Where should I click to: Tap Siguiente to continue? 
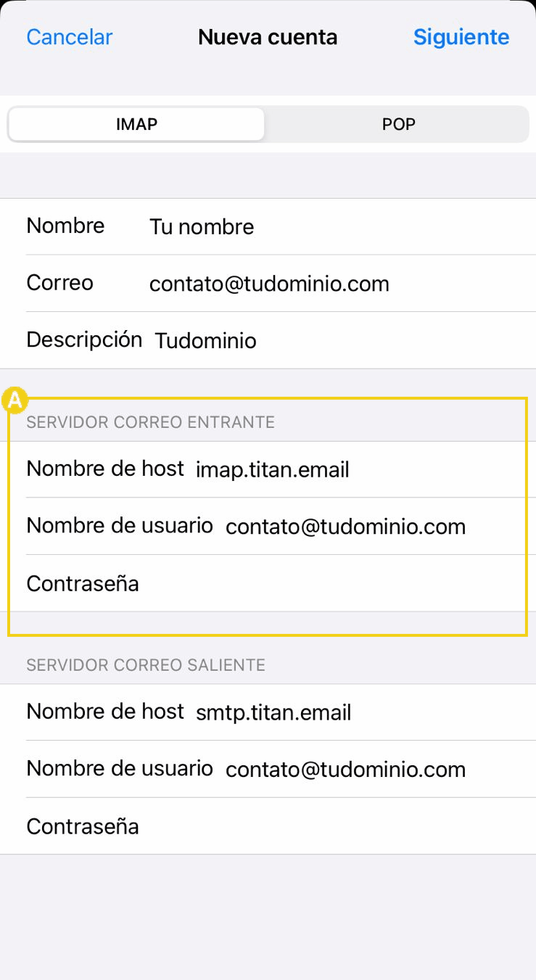click(x=461, y=37)
